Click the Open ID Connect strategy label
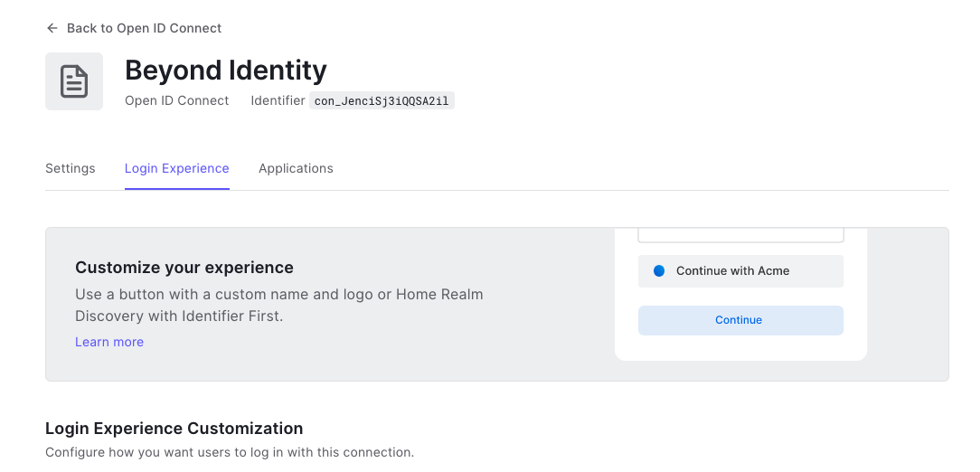Image resolution: width=980 pixels, height=472 pixels. pos(177,100)
